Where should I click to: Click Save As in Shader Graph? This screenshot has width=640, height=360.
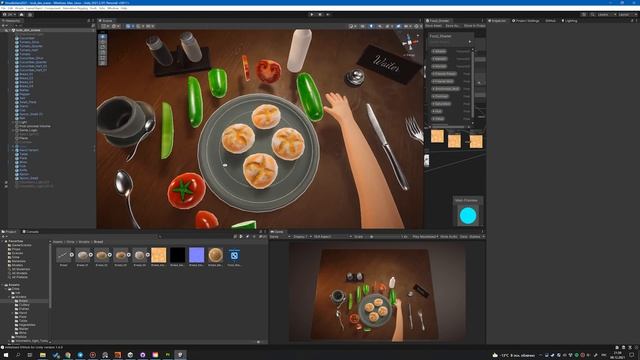453,26
